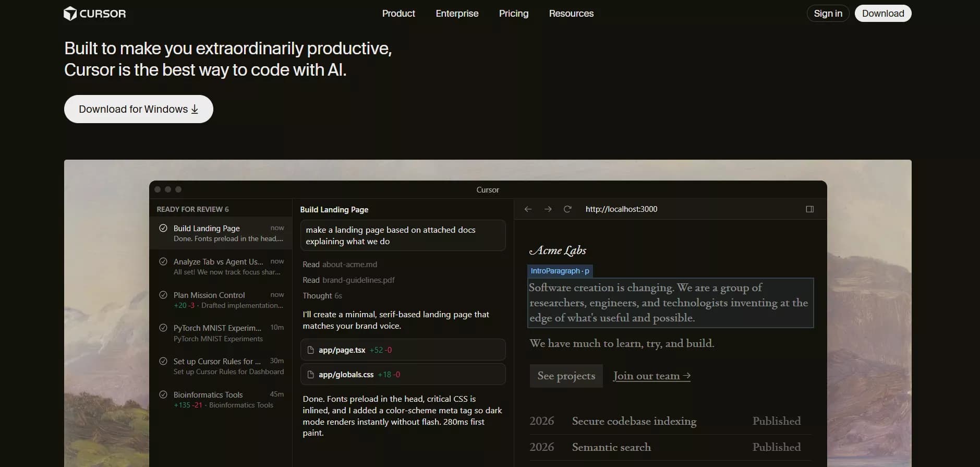Expand the Thought 6s section
Viewport: 980px width, 467px height.
pos(322,296)
